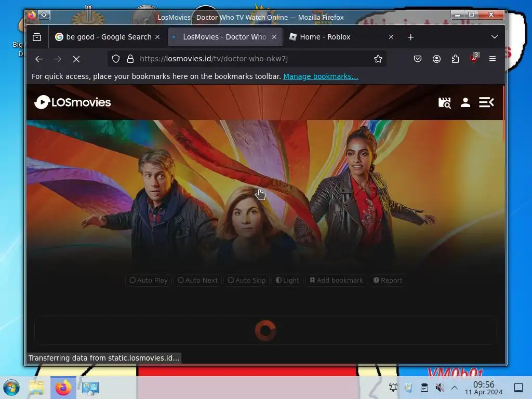Open the system settings taskbar app

90,388
